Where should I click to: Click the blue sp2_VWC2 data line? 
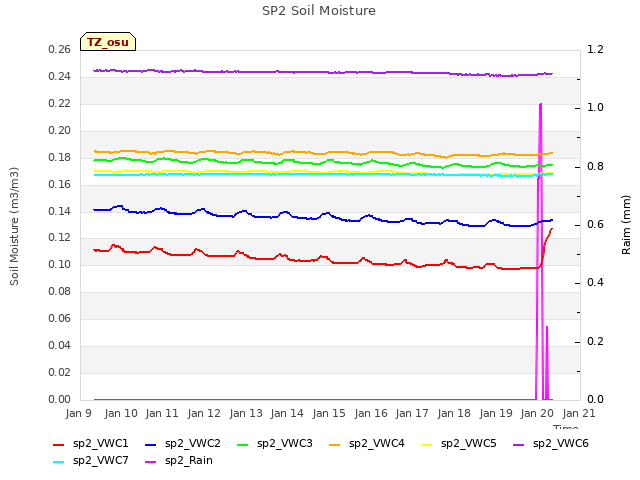pyautogui.click(x=322, y=214)
